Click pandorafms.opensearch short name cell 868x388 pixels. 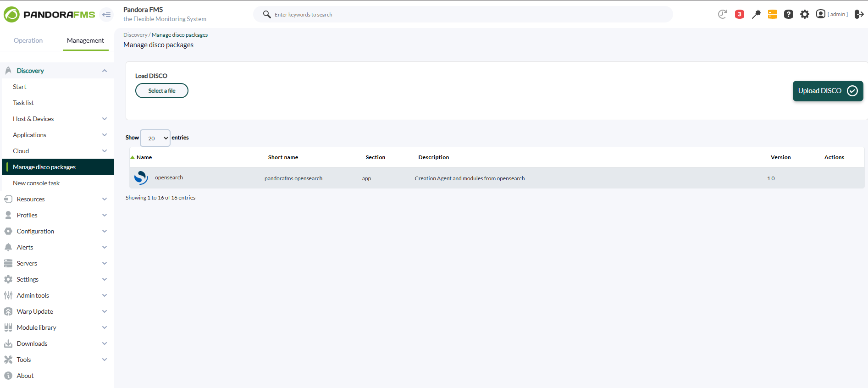click(293, 178)
